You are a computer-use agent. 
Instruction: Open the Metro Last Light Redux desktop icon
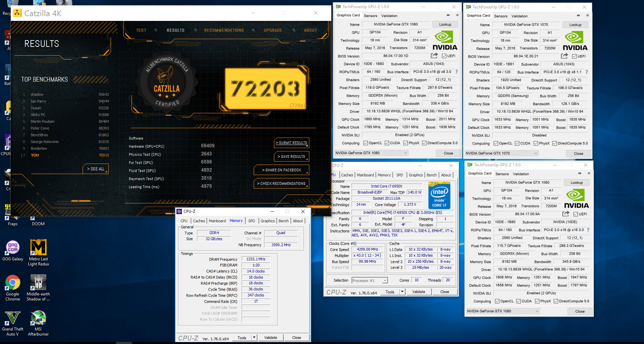[38, 253]
